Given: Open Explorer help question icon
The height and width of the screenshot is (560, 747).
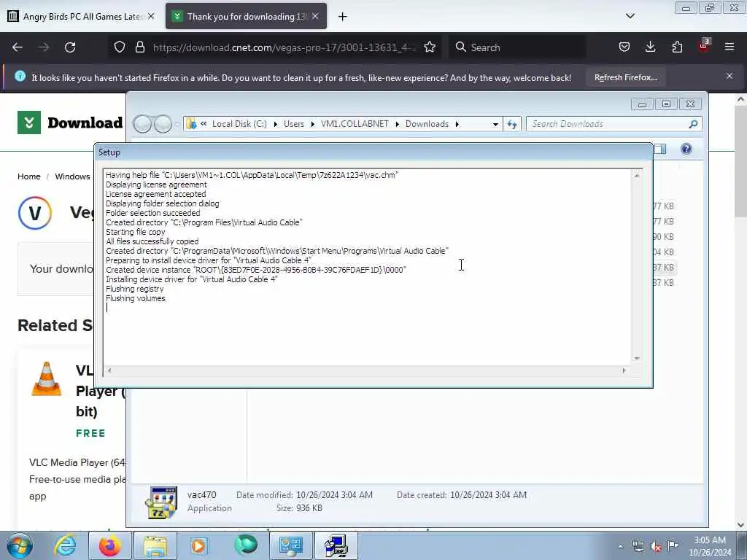Looking at the screenshot, I should click(x=686, y=149).
